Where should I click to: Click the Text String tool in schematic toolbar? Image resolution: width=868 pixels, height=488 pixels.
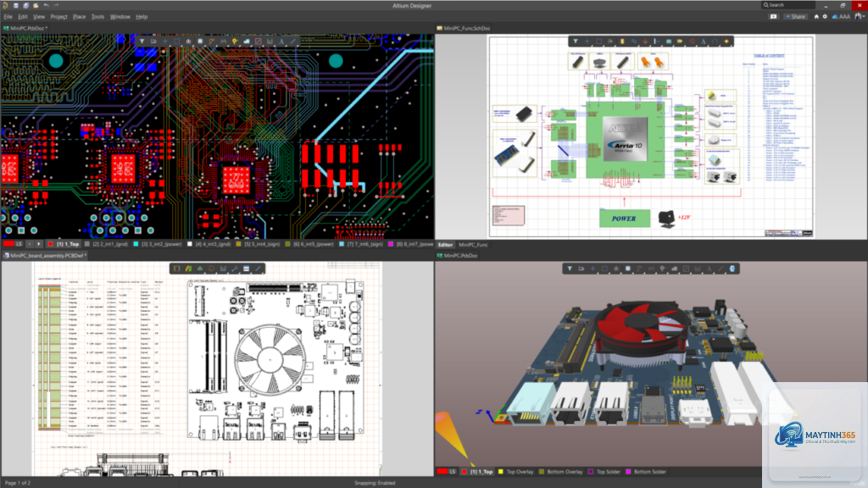[703, 42]
